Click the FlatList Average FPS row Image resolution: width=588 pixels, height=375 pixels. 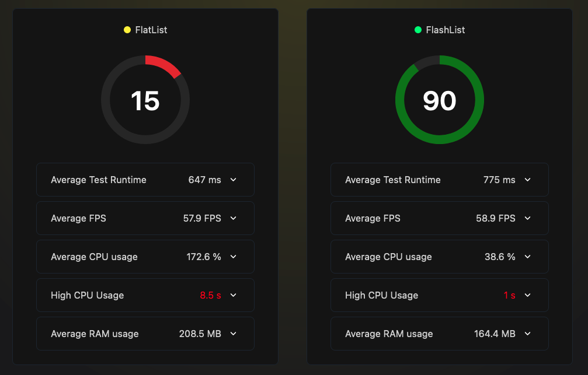click(x=145, y=218)
